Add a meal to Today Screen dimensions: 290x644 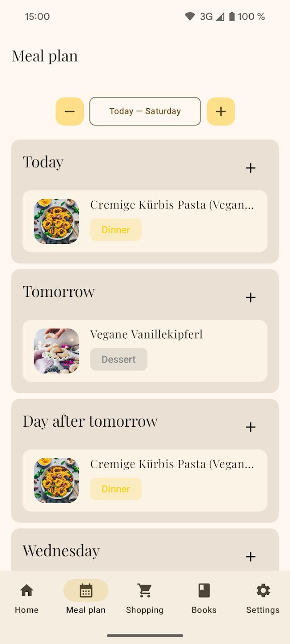[x=251, y=168]
